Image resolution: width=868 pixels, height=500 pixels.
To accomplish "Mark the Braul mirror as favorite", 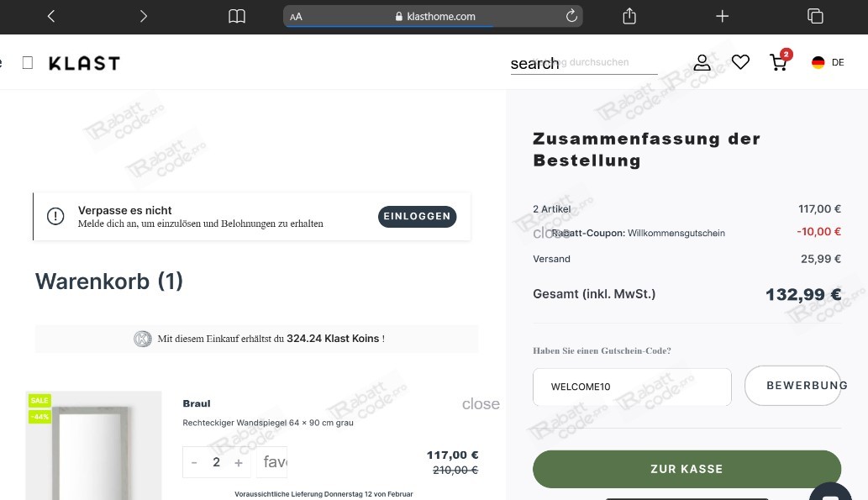I will point(271,461).
